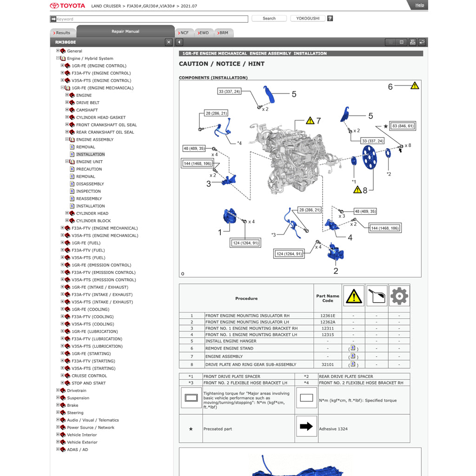The width and height of the screenshot is (476, 476).
Task: Click the caution triangle beside number 6
Action: (415, 86)
